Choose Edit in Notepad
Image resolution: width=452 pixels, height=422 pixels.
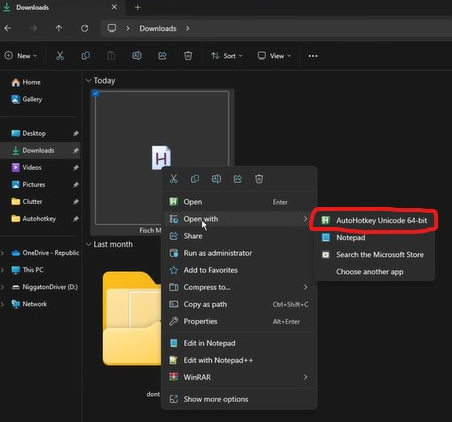pos(239,343)
